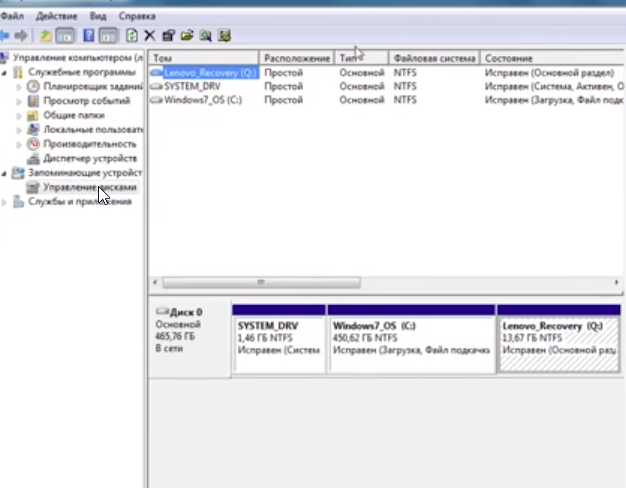Viewport: 626px width, 488px height.
Task: Click the Планировщик заданий clock icon
Action: (x=33, y=87)
